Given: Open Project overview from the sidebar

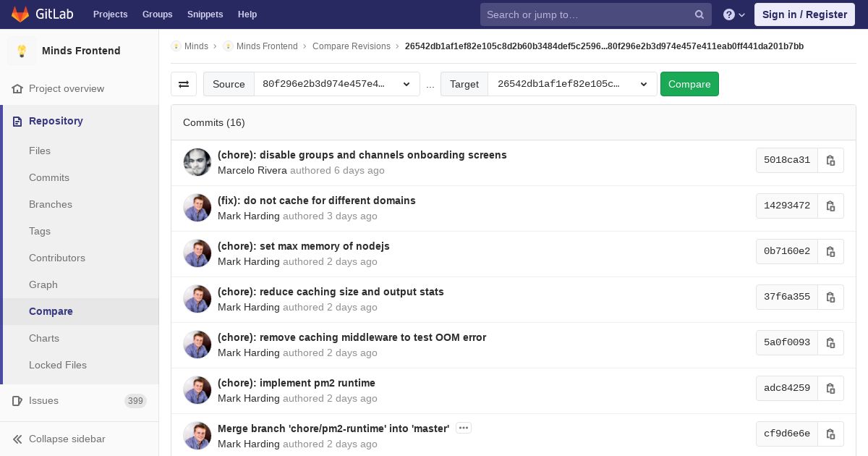Looking at the screenshot, I should point(67,88).
